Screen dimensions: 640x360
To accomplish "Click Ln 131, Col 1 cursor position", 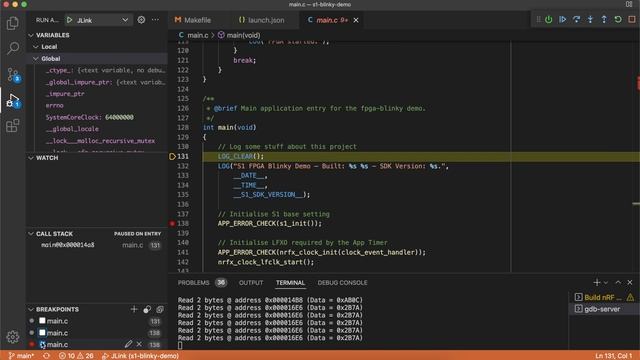I will click(613, 356).
